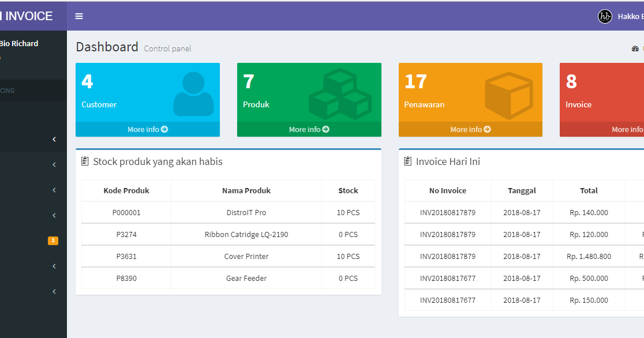The image size is (644, 338).
Task: Open More info on the Penawaran panel
Action: point(470,129)
